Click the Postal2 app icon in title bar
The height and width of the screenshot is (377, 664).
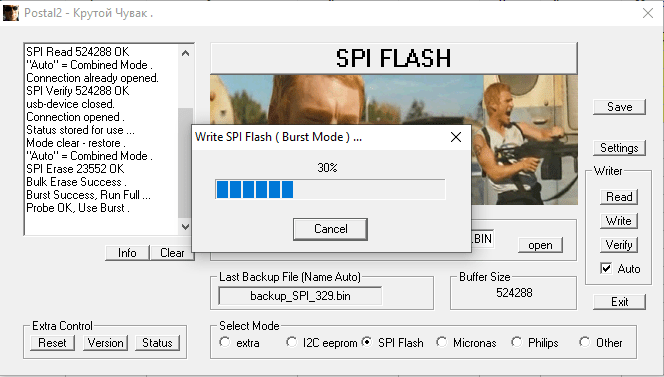click(x=11, y=13)
